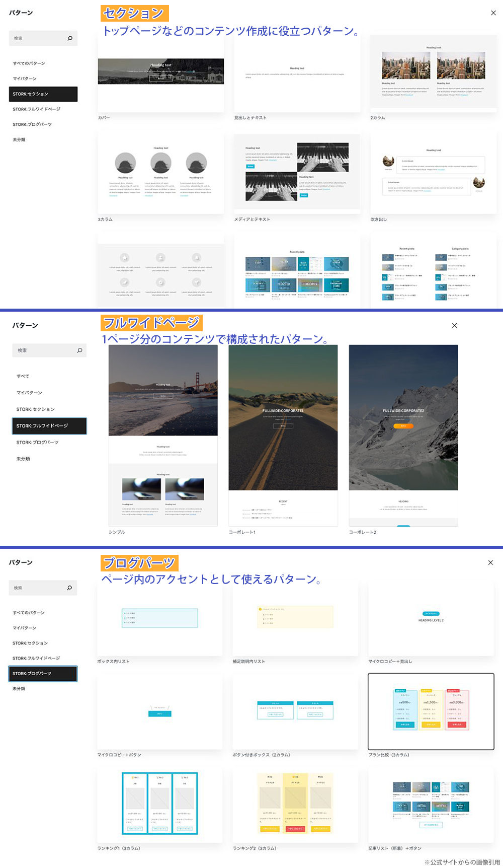Viewport: 503px width, 868px height.
Task: Insert the ランキング2（3カラム） pattern
Action: [x=296, y=805]
